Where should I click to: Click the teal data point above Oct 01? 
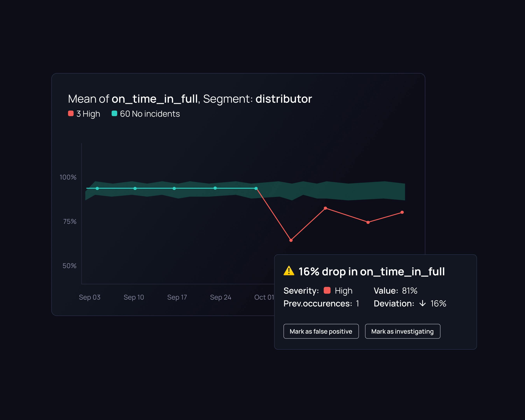click(x=256, y=188)
